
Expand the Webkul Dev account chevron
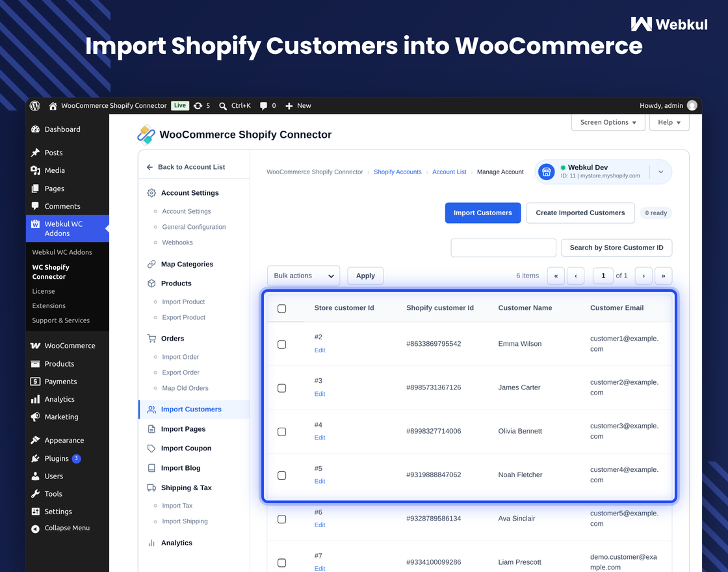coord(660,172)
